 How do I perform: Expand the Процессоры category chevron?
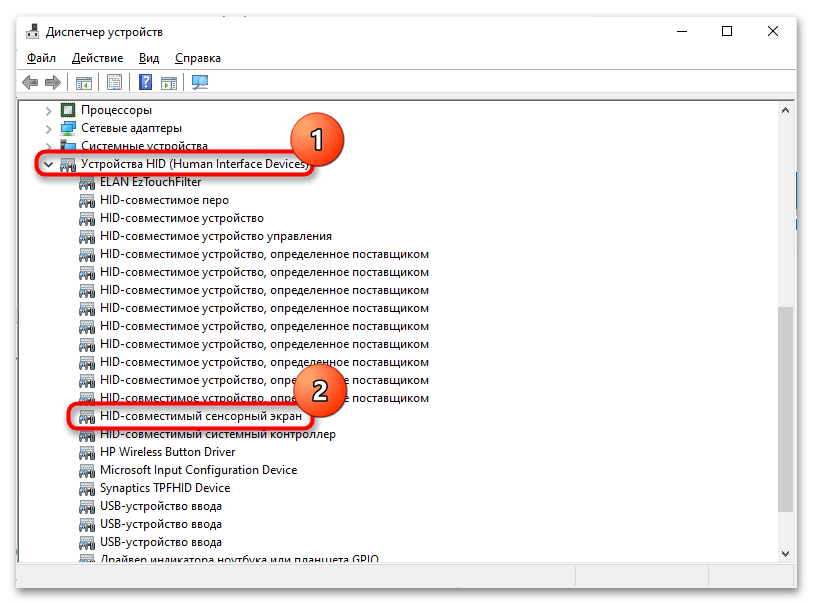click(x=48, y=110)
